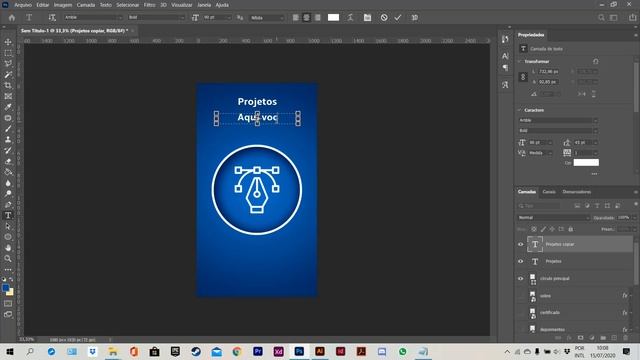Open Illustrator from taskbar
The width and height of the screenshot is (640, 360).
tap(320, 351)
